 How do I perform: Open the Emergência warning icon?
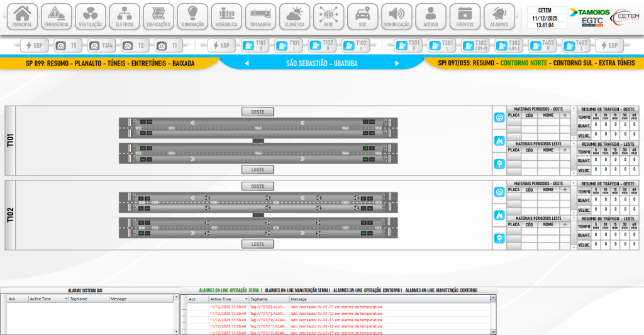tap(56, 16)
